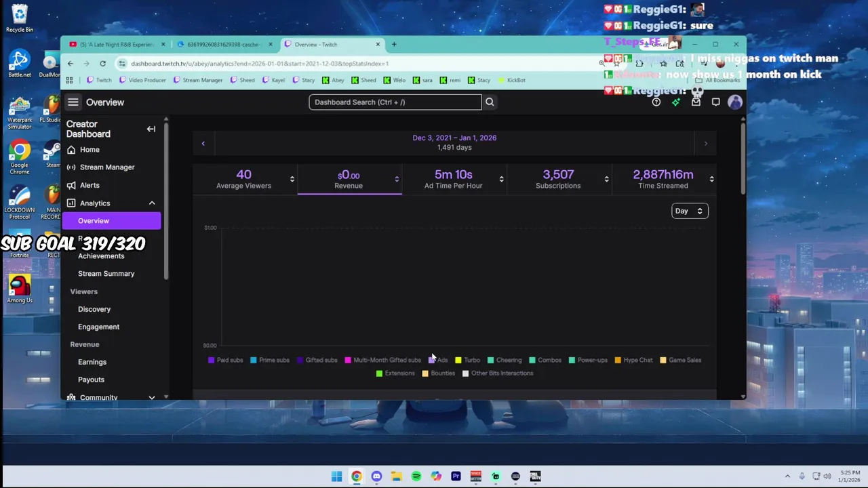Click the dashboard search magnifier button

point(490,102)
